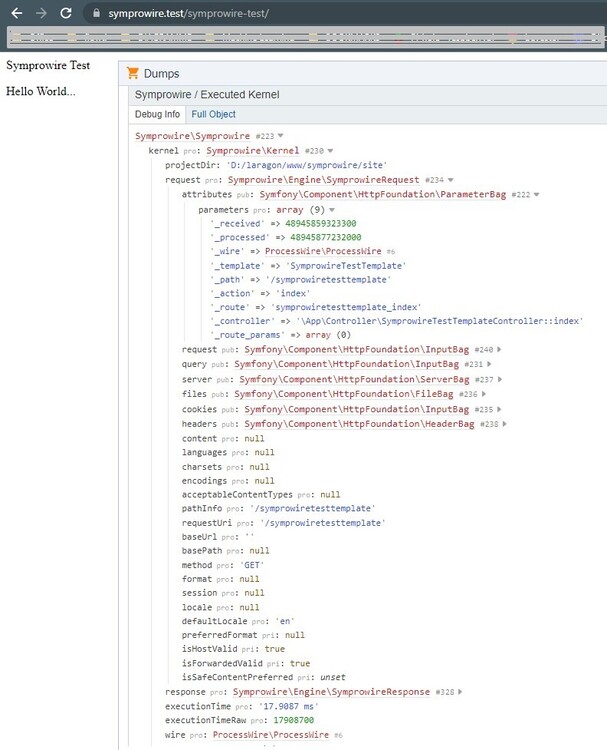Open the Full Object tab
The height and width of the screenshot is (750, 607).
(x=214, y=114)
